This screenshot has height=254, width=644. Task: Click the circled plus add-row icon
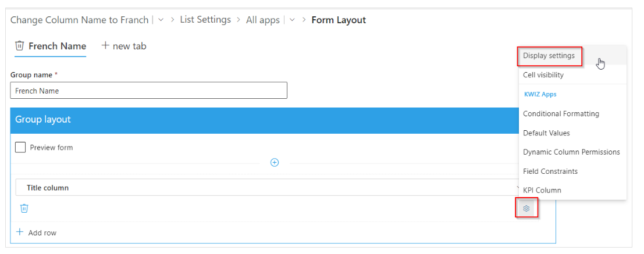(x=275, y=163)
